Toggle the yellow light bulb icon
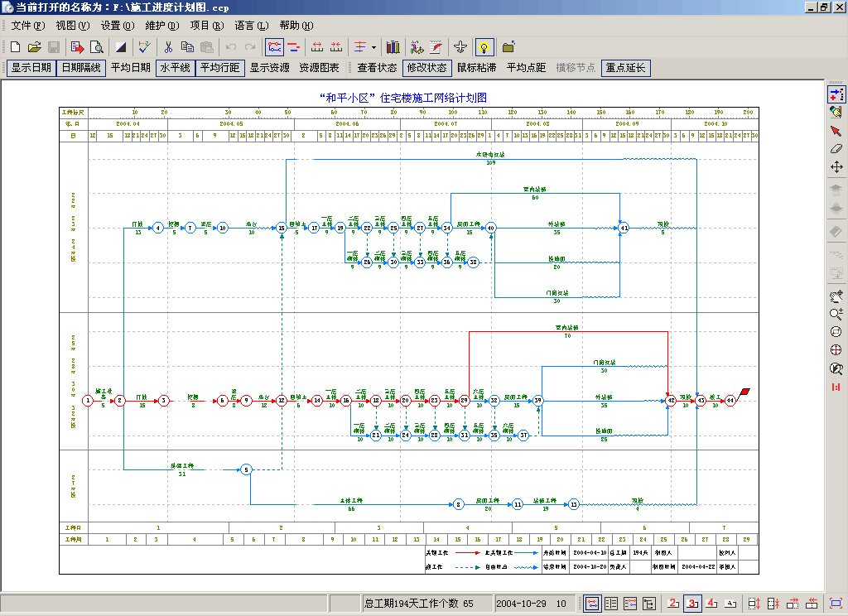The height and width of the screenshot is (616, 848). [x=484, y=47]
